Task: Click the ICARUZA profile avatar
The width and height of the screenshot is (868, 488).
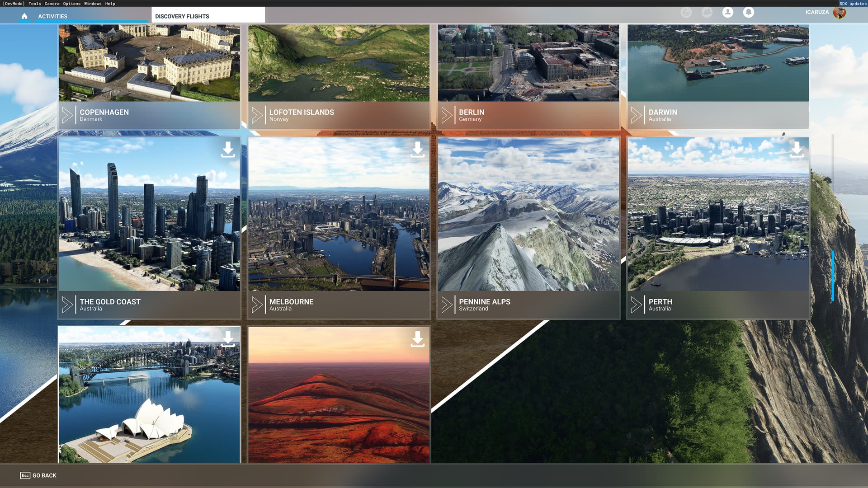Action: pos(840,13)
